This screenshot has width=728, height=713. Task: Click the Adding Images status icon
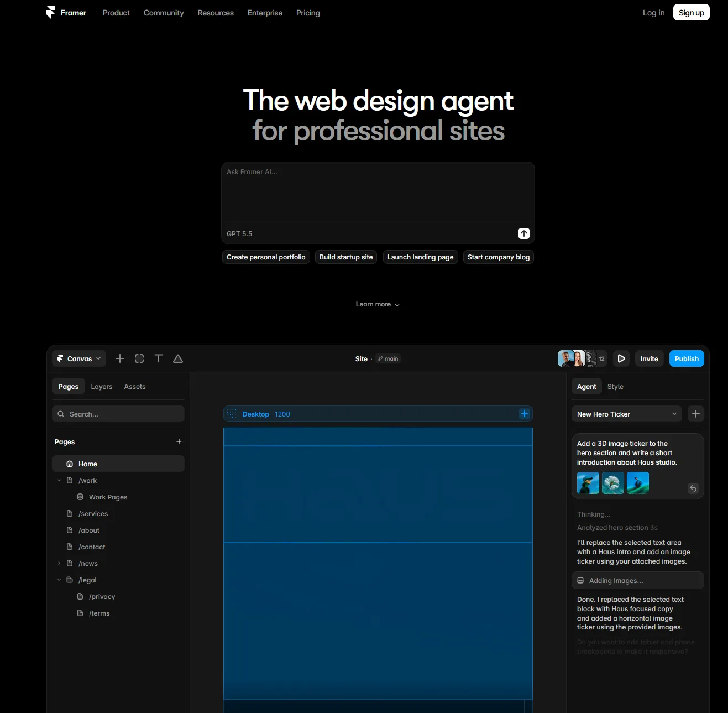580,580
